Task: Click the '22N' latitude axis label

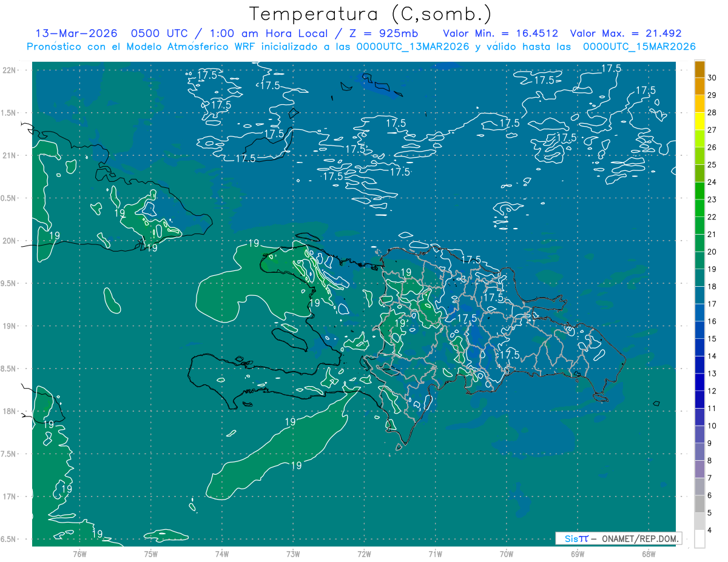Action: click(x=10, y=70)
